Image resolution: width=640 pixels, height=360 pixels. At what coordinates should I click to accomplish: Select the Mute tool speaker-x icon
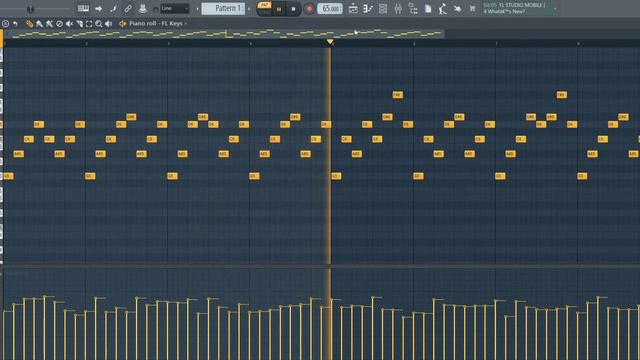click(x=69, y=24)
